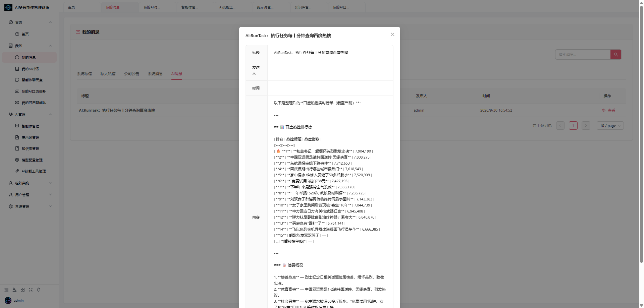The height and width of the screenshot is (308, 644).
Task: Select the 知识库管... top page tab
Action: point(309,7)
